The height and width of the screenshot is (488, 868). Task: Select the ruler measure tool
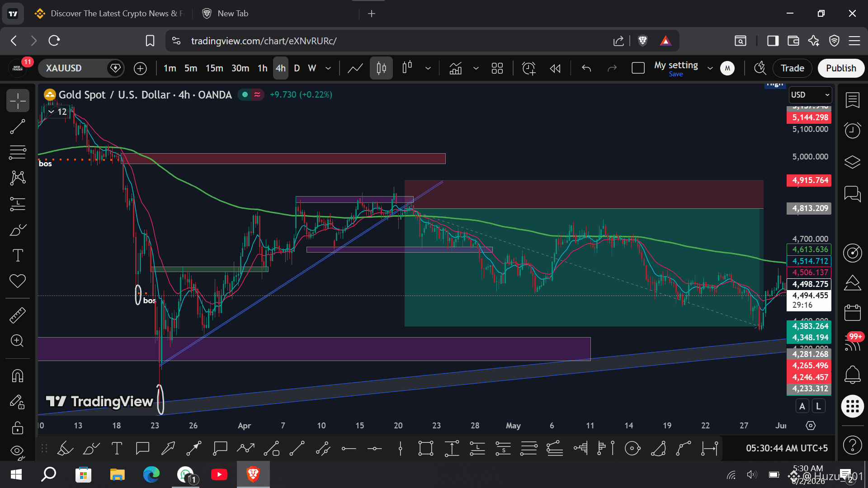pos(18,315)
